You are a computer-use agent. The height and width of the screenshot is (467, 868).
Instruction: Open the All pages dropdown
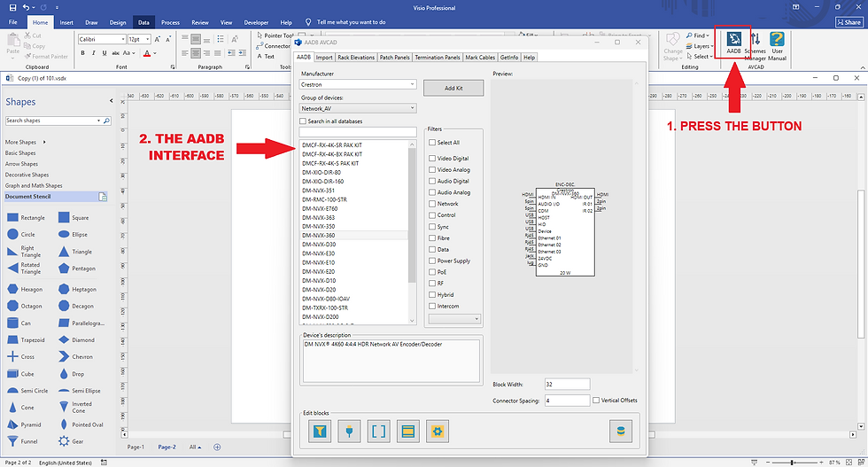click(195, 447)
